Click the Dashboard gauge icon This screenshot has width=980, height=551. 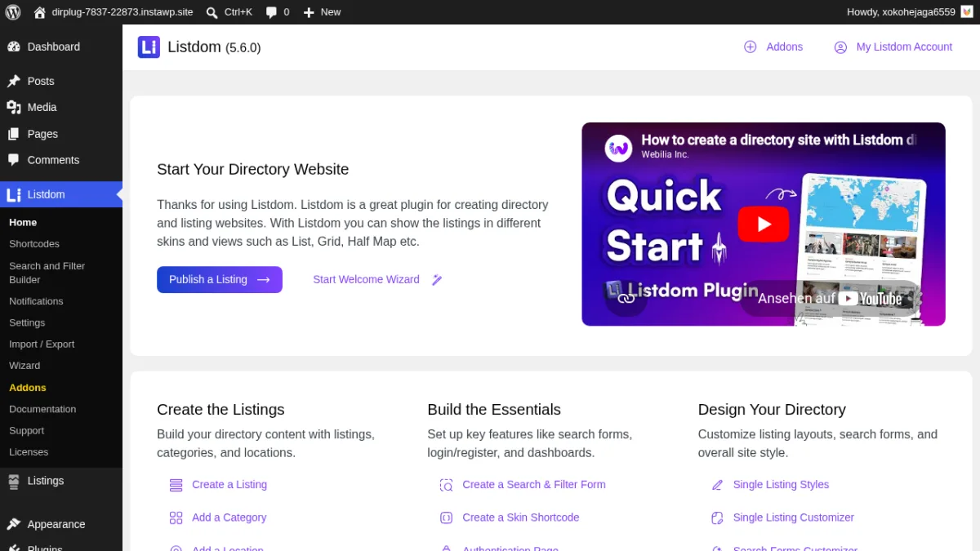14,47
